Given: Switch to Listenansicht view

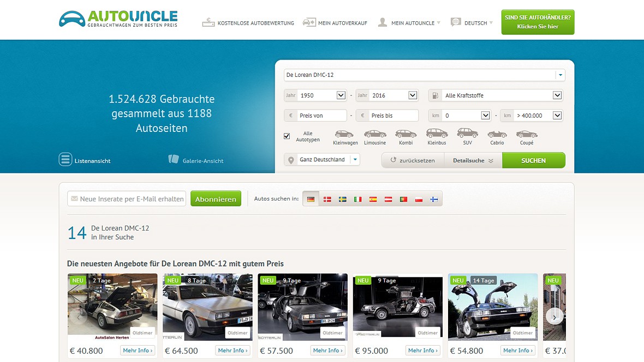Looking at the screenshot, I should (x=85, y=160).
